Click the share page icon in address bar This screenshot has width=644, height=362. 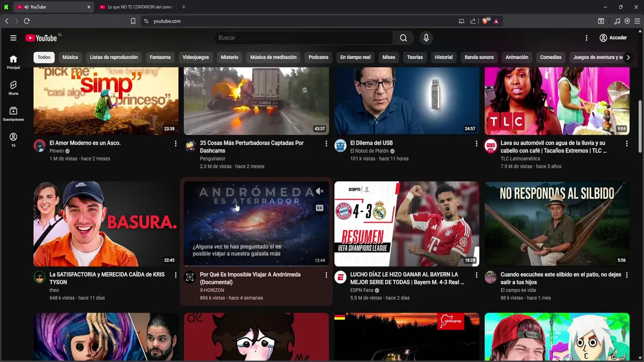point(473,21)
